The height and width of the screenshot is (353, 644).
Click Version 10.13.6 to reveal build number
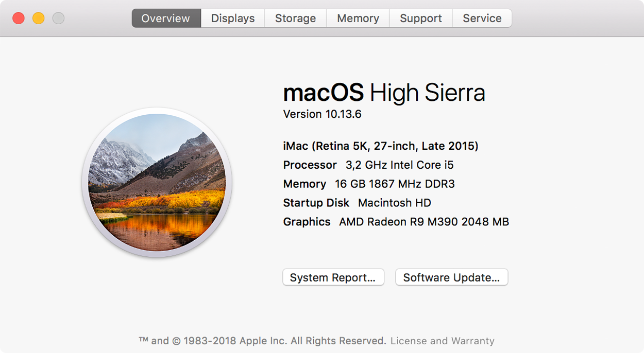pyautogui.click(x=323, y=114)
